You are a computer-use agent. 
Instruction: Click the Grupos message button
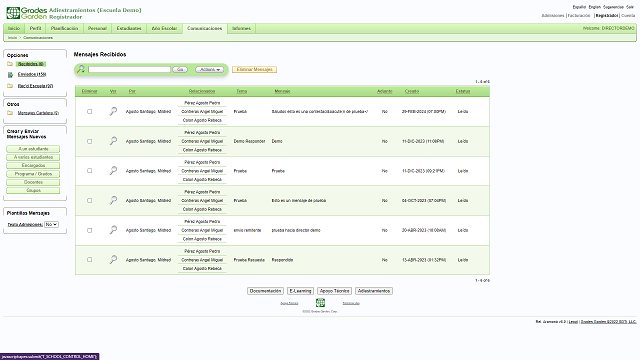click(33, 190)
